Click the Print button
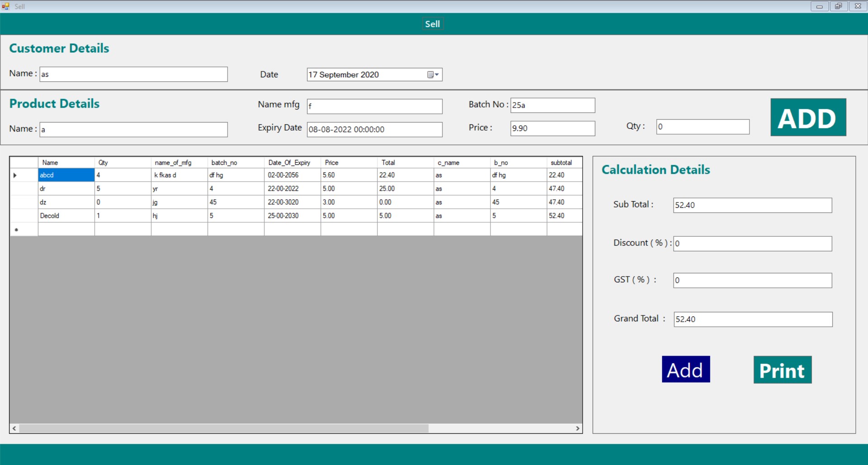Screen dimensions: 868x465 point(782,370)
